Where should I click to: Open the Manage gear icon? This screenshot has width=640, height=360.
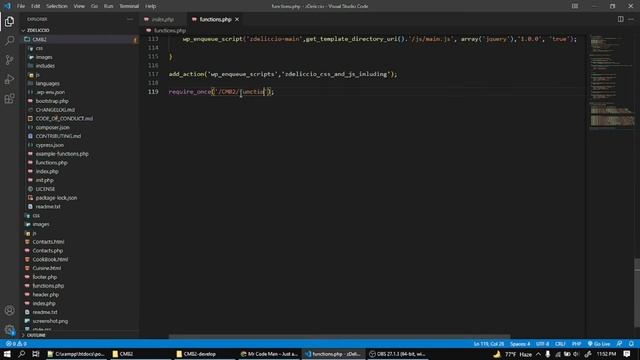click(9, 329)
